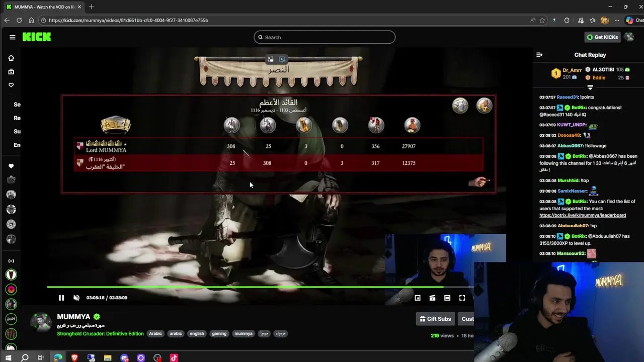This screenshot has width=644, height=362.
Task: Select the mummya tag
Action: [244, 333]
